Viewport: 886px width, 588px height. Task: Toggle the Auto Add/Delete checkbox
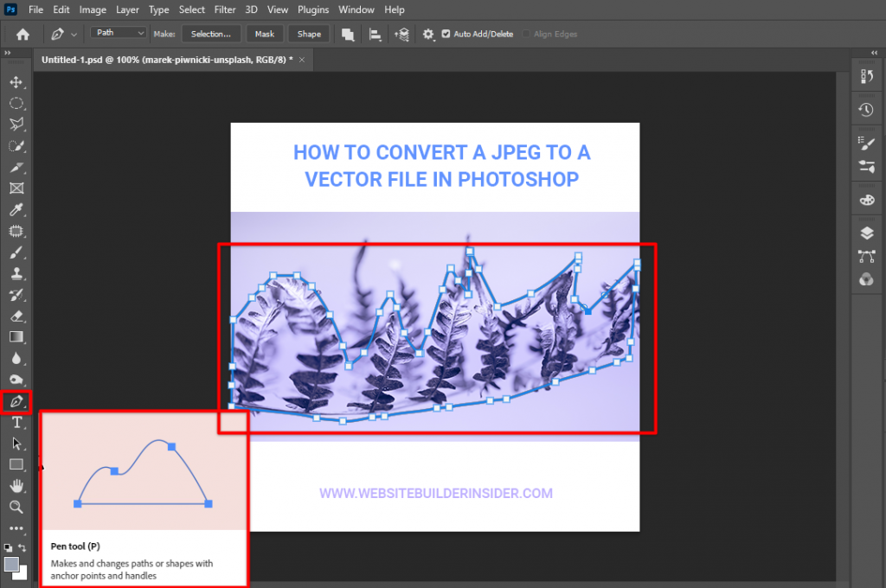pos(444,34)
